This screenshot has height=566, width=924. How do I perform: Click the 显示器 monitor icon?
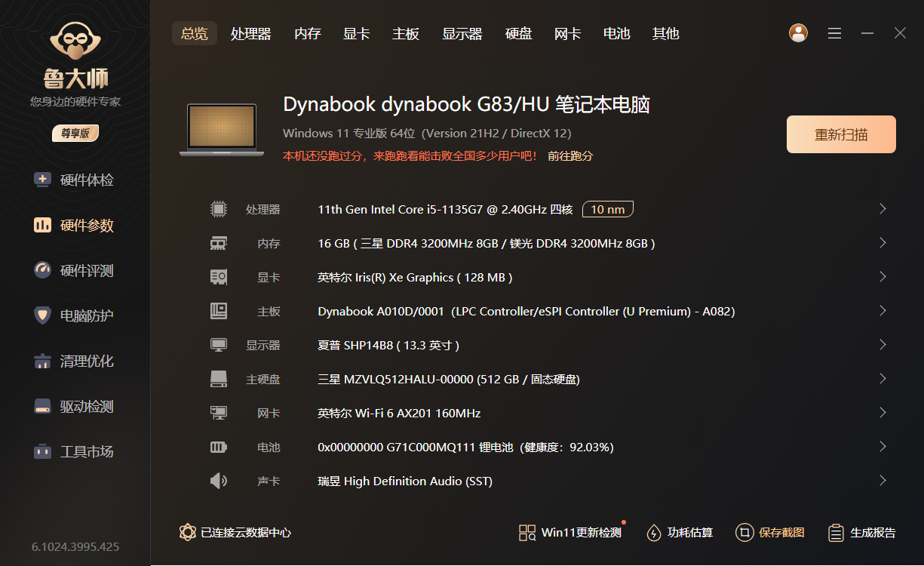pyautogui.click(x=219, y=345)
